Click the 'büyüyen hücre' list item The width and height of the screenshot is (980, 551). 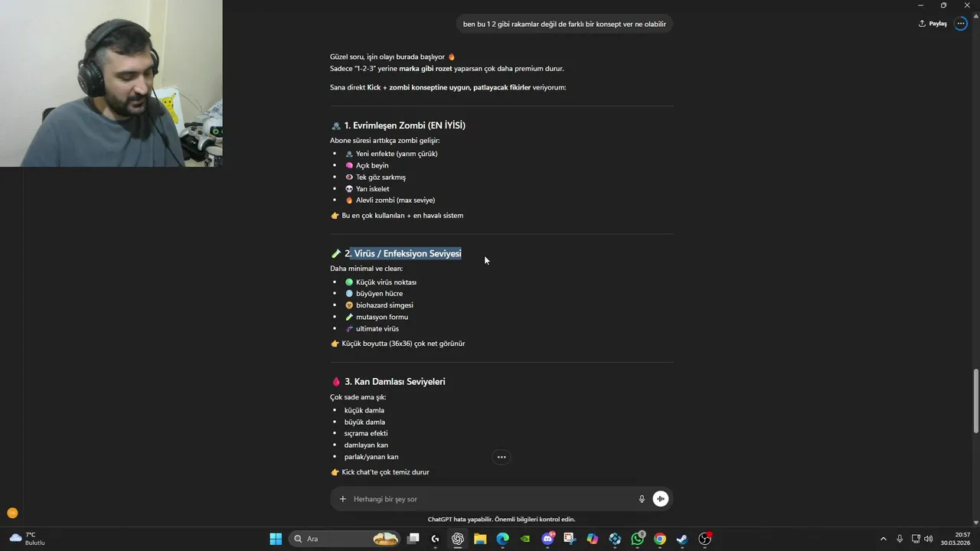[379, 294]
